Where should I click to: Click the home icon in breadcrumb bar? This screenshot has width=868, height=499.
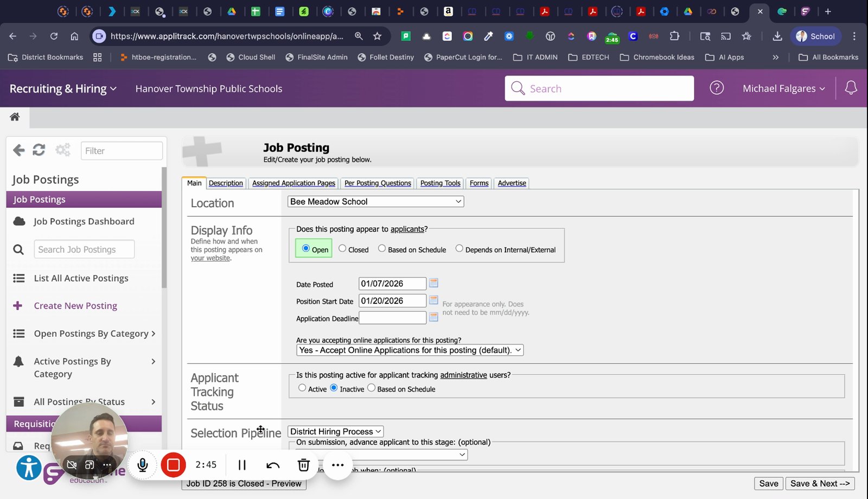click(x=15, y=117)
